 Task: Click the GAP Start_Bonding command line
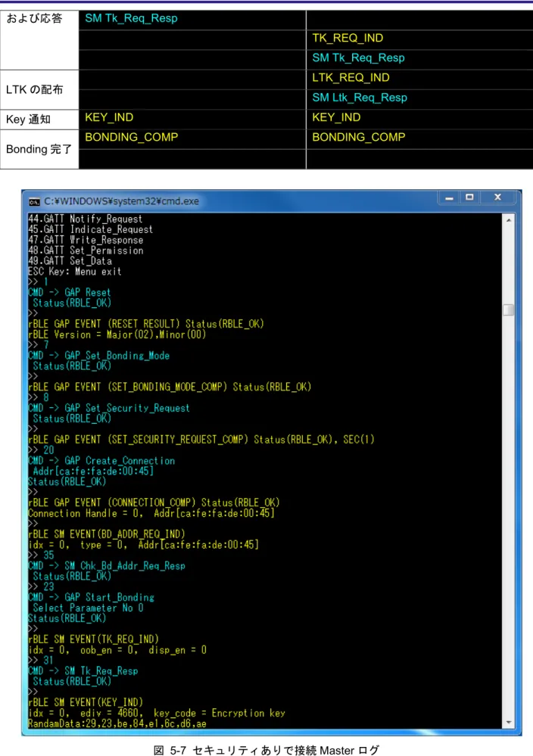tap(91, 597)
